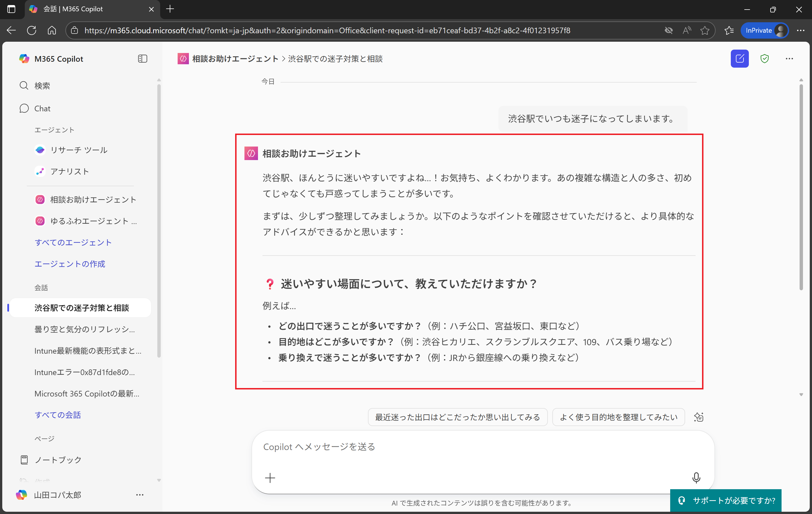The width and height of the screenshot is (812, 514).
Task: Expand すべてのエージェント list
Action: [x=73, y=242]
